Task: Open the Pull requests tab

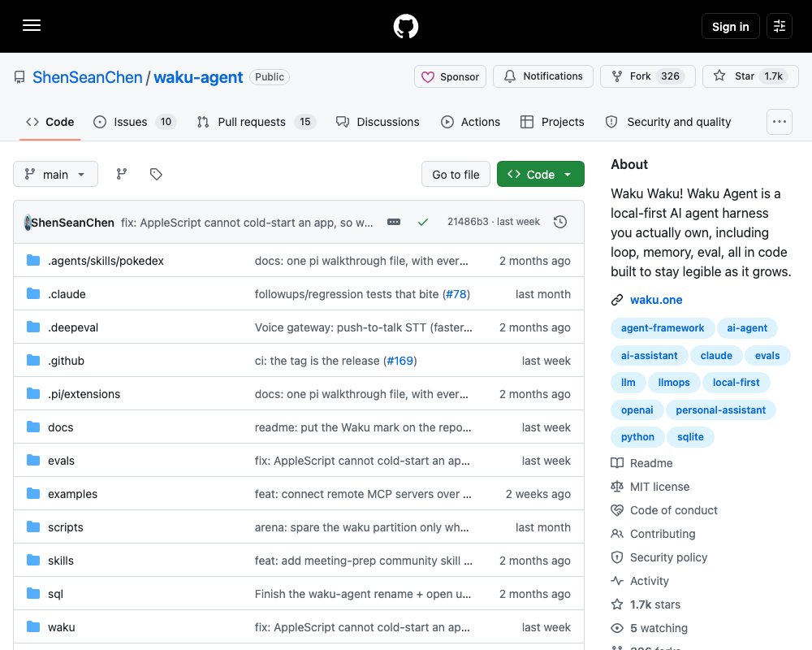Action: [x=257, y=122]
